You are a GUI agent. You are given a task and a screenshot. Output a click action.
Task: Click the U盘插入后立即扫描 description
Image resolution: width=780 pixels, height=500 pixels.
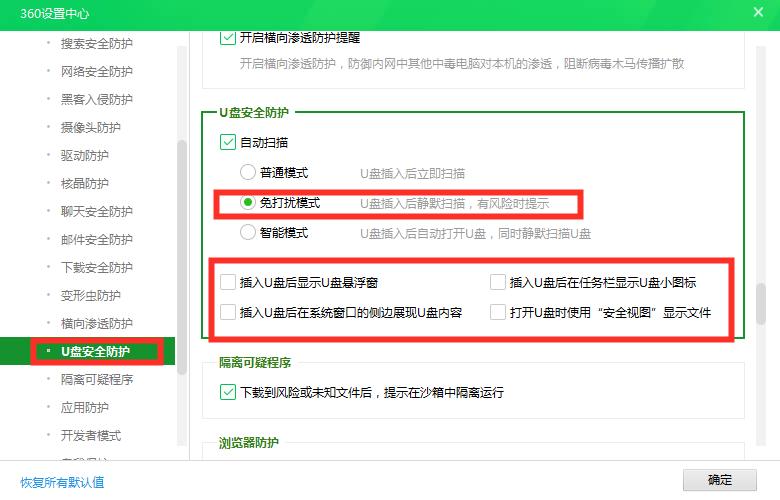click(412, 174)
